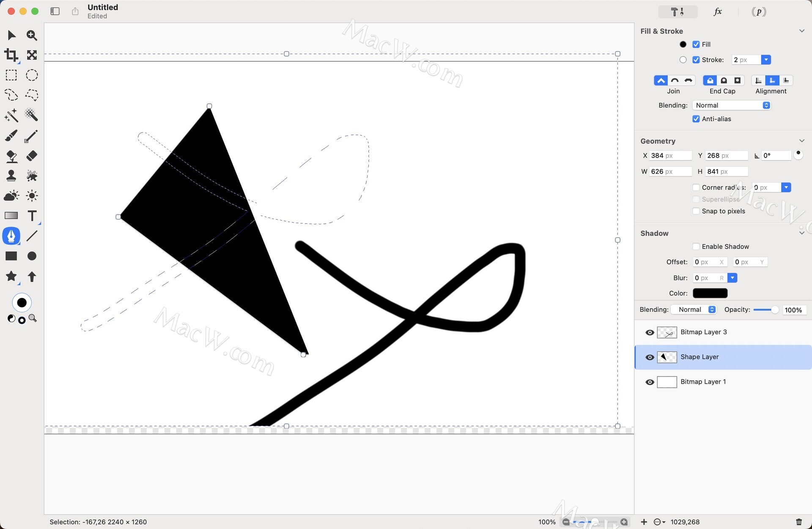Image resolution: width=812 pixels, height=529 pixels.
Task: Choose the Eraser tool
Action: [x=32, y=155]
